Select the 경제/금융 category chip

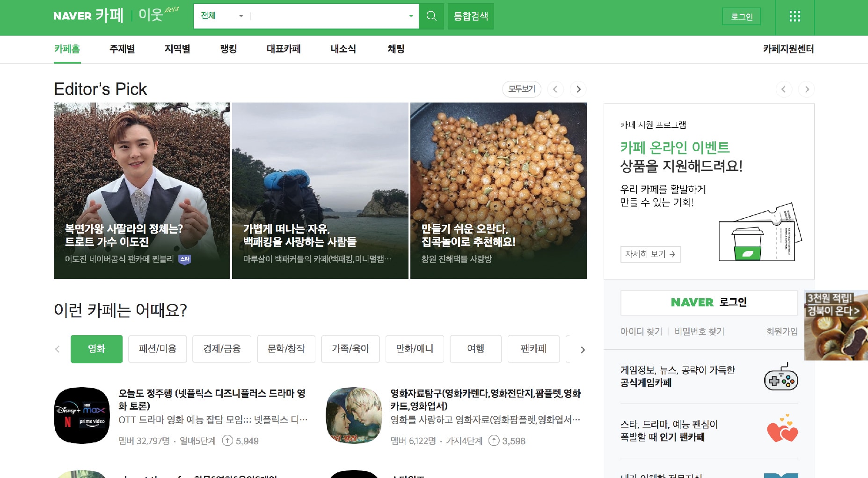pyautogui.click(x=222, y=349)
